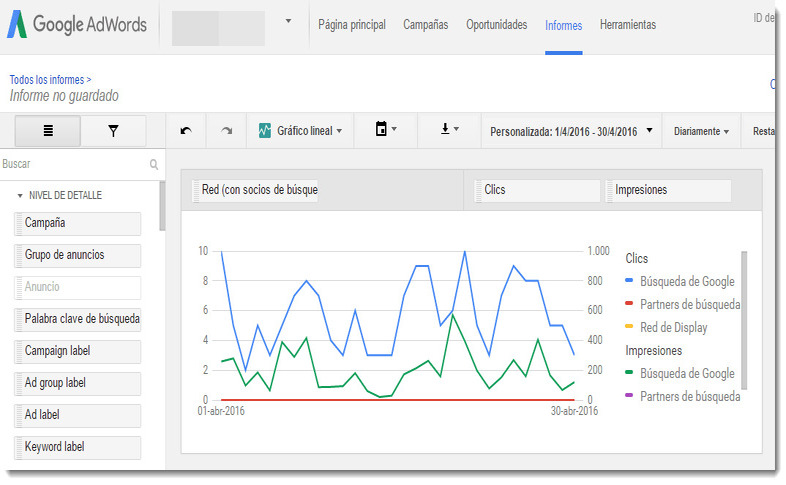Click the search magnifier icon
The image size is (786, 485).
[x=154, y=164]
